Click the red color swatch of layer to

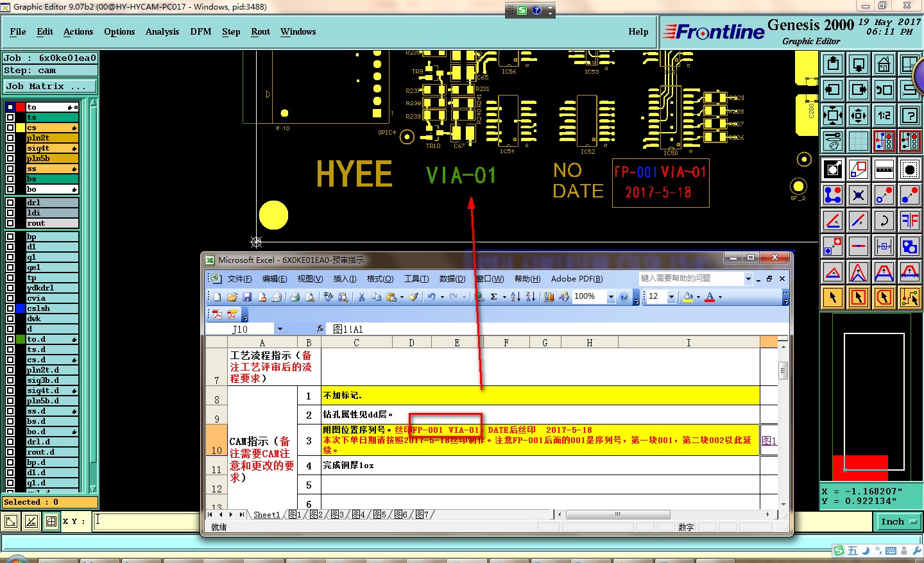[x=21, y=107]
